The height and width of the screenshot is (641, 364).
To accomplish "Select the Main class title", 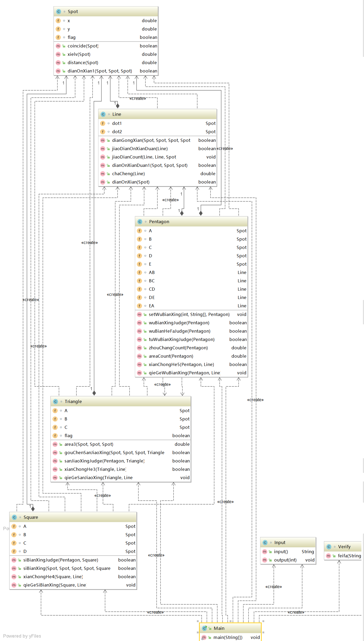I will [219, 628].
